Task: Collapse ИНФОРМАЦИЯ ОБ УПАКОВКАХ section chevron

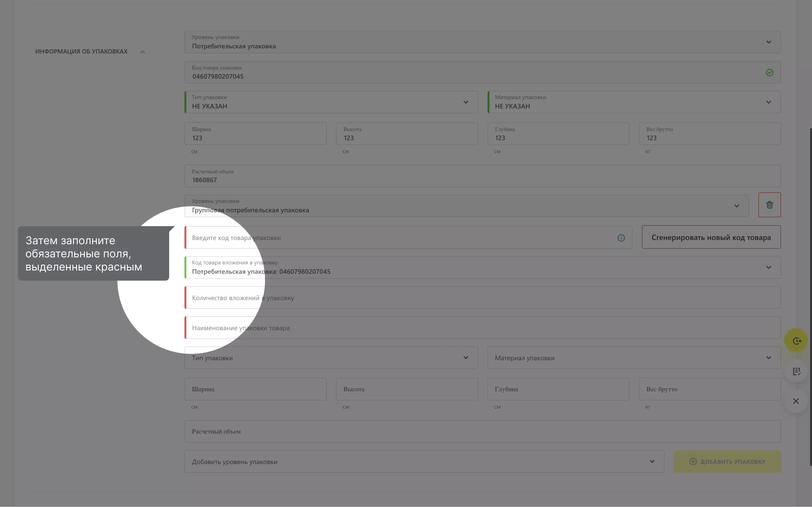Action: (x=143, y=52)
